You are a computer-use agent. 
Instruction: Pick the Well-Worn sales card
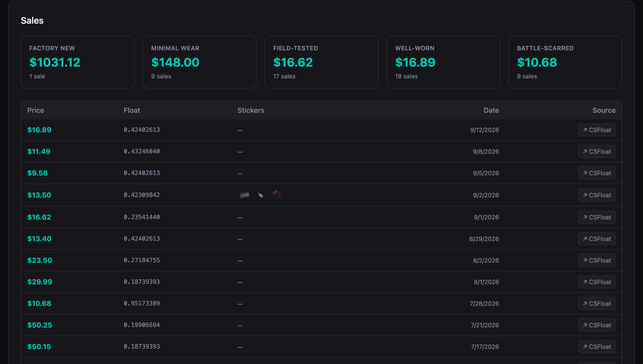(443, 62)
